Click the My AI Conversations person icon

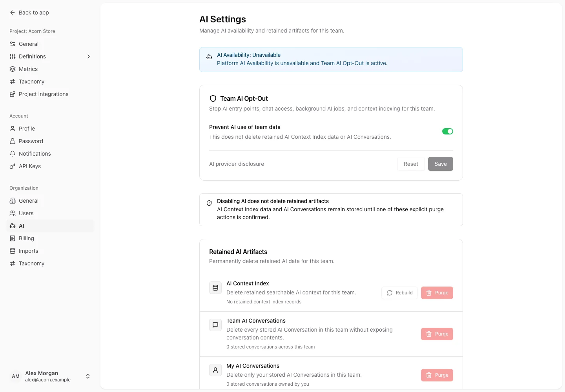coord(215,370)
